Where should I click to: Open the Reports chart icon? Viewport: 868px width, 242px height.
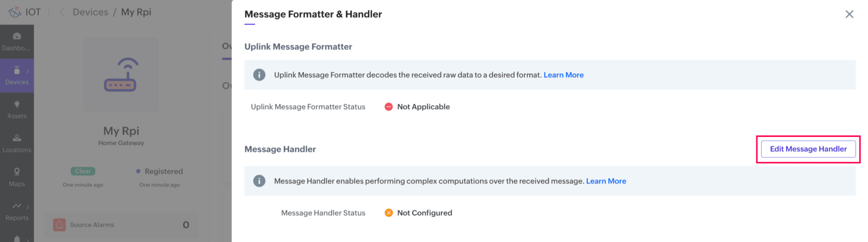tap(17, 206)
